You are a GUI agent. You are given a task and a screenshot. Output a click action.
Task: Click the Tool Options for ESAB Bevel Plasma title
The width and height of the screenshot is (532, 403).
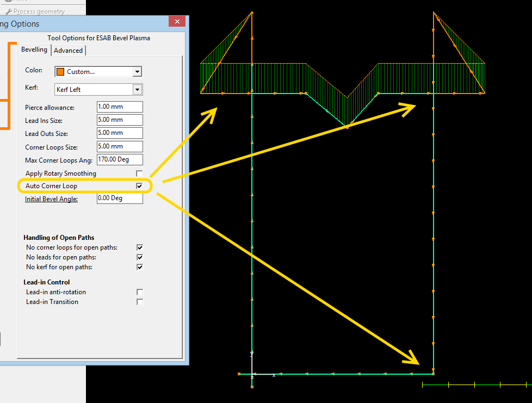click(99, 38)
